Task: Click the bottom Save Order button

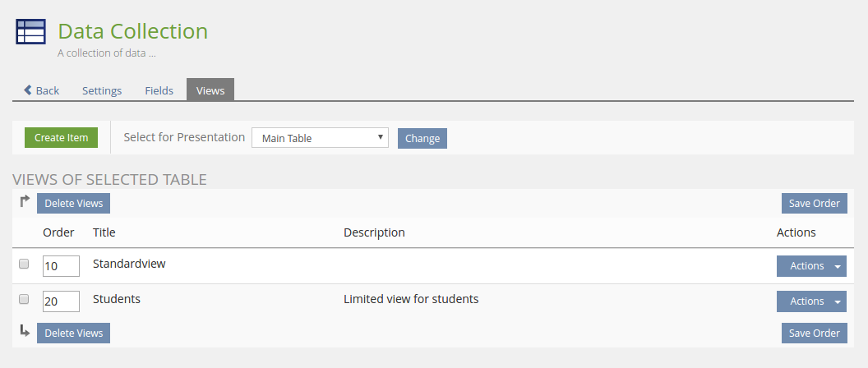Action: 814,333
